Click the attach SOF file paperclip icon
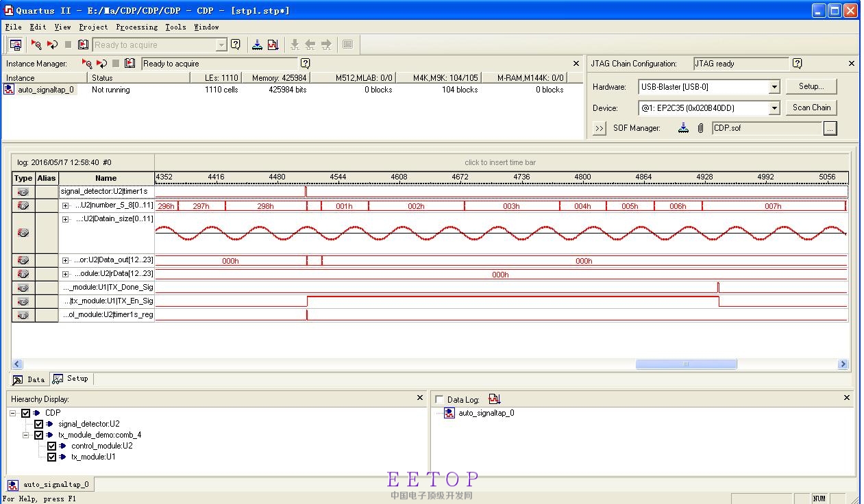This screenshot has width=864, height=504. 700,128
